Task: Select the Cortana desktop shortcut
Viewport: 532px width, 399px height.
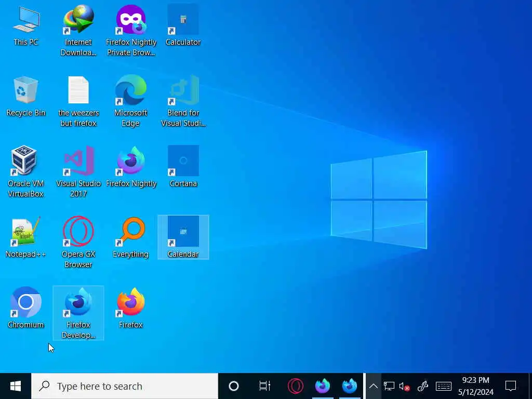Action: pyautogui.click(x=183, y=168)
